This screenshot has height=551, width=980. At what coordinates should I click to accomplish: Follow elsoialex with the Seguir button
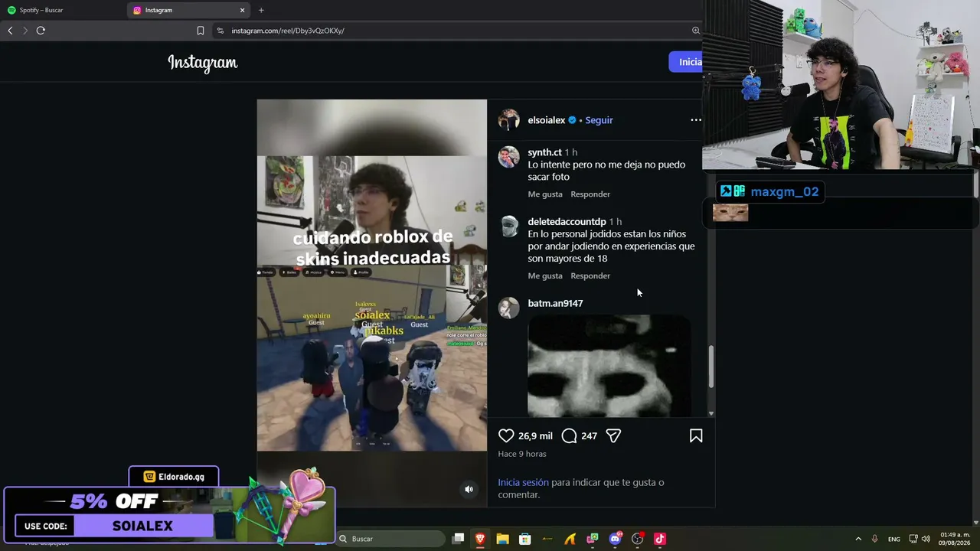(x=599, y=120)
